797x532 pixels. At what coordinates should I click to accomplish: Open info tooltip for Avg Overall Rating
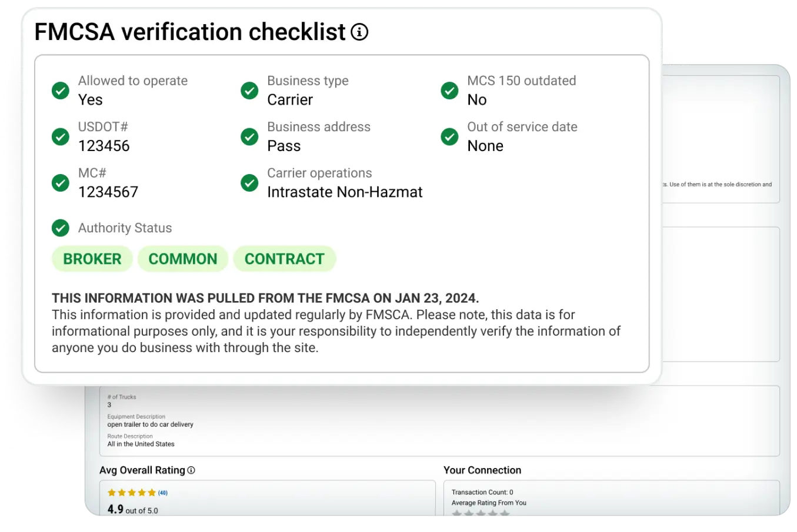(x=191, y=470)
